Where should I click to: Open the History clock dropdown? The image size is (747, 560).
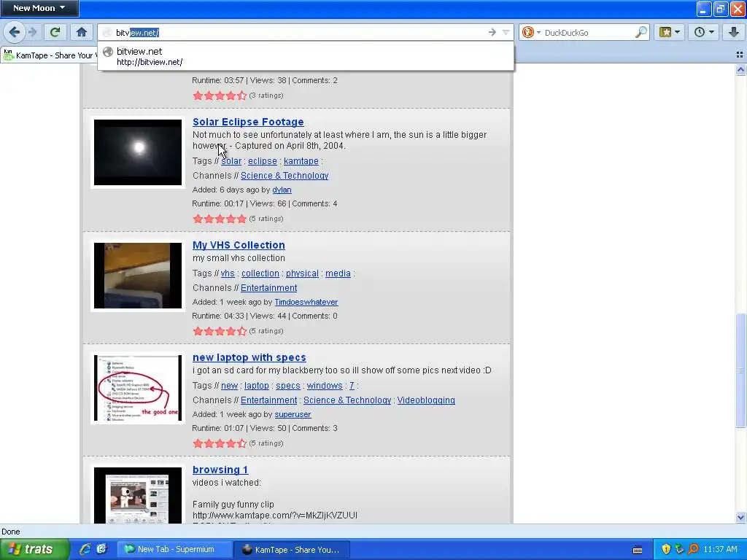[704, 32]
